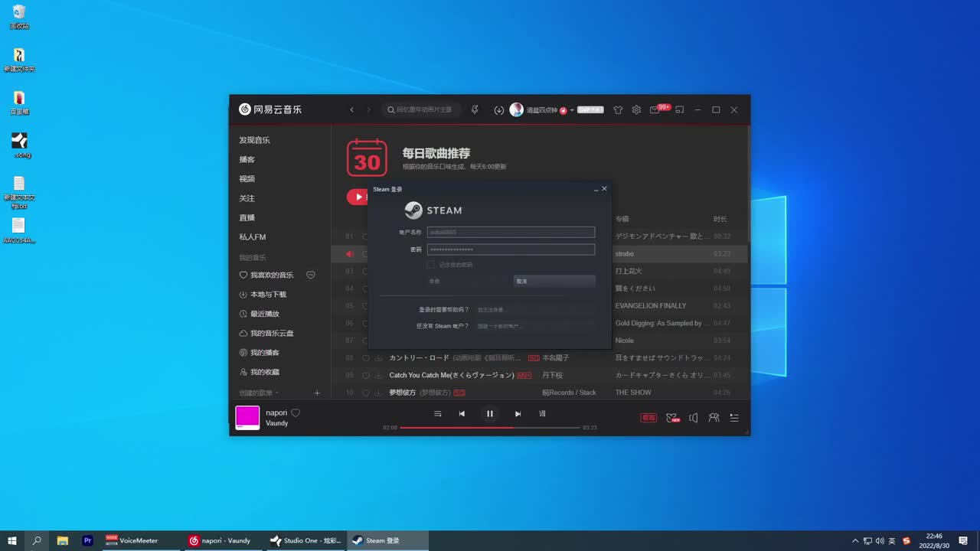Viewport: 980px width, 551px height.
Task: Download the song 夢想彼方
Action: [x=378, y=393]
